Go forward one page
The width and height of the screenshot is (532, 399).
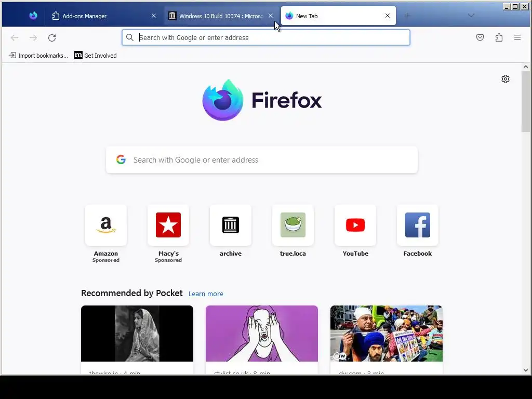[x=33, y=37]
